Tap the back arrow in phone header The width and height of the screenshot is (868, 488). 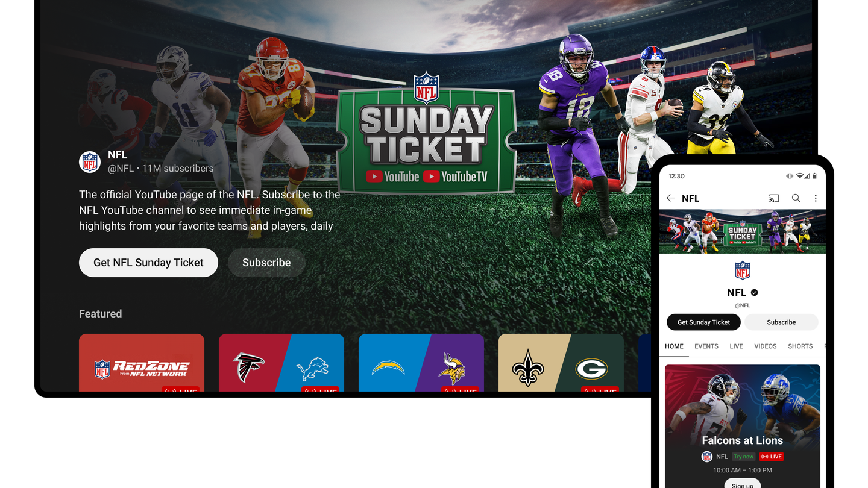670,198
